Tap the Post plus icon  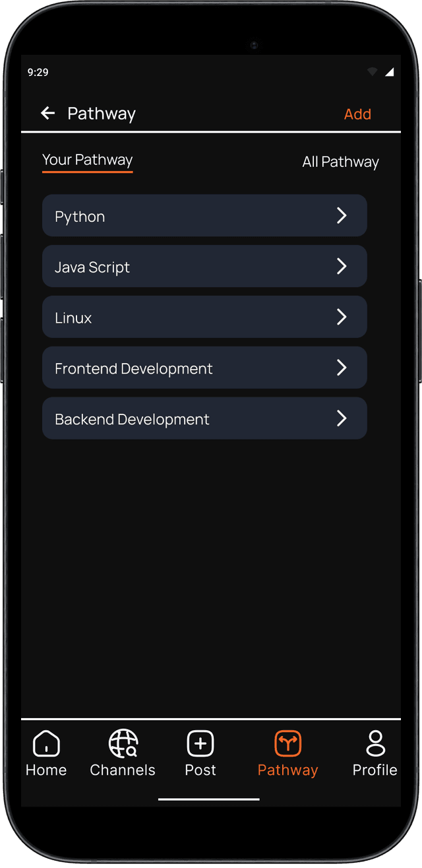click(x=200, y=743)
